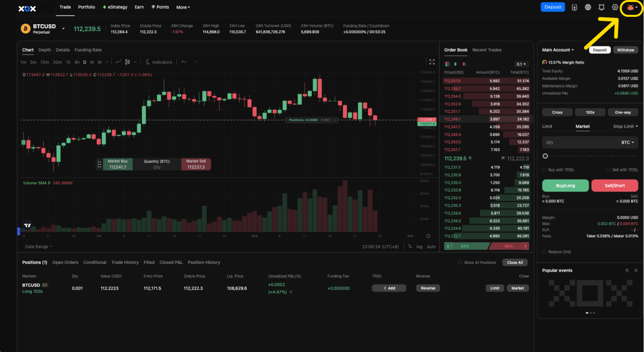Click the order quantity slider handle

(545, 156)
